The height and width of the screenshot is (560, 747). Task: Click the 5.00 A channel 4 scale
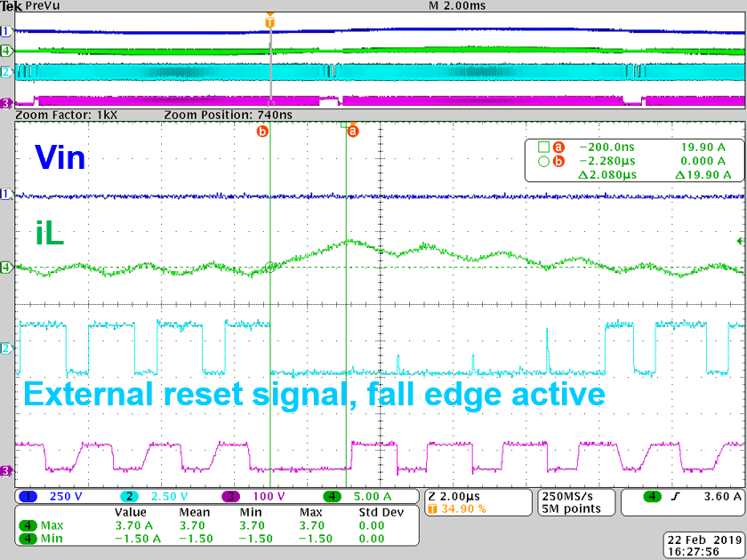point(373,497)
